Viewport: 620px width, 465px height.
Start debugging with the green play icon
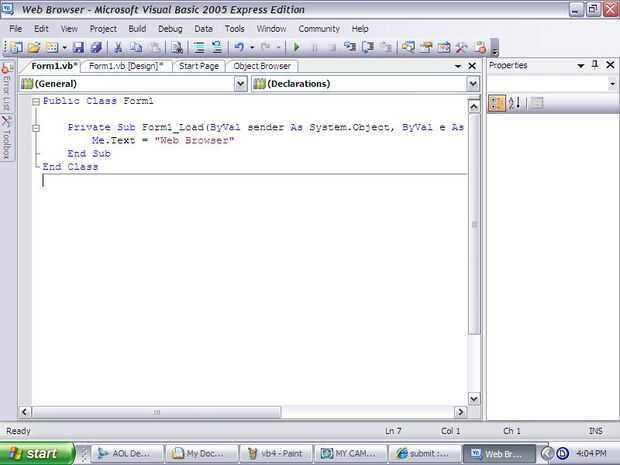click(x=296, y=47)
